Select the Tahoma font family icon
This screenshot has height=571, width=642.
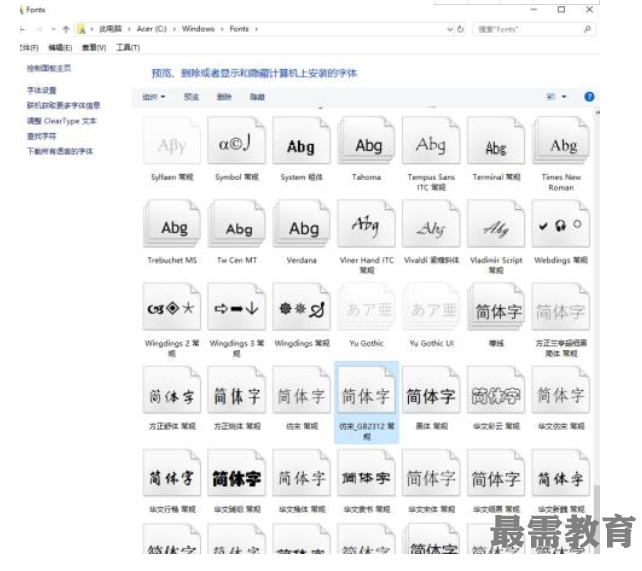pos(366,140)
